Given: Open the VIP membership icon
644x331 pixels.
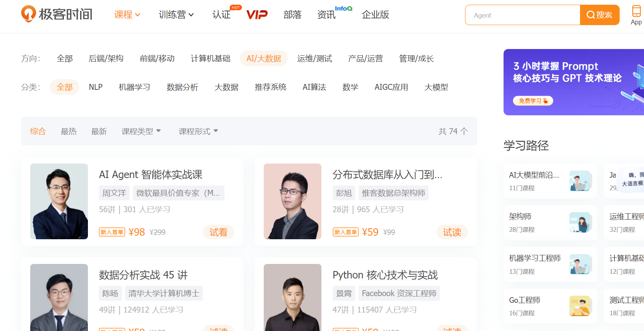Looking at the screenshot, I should click(257, 15).
